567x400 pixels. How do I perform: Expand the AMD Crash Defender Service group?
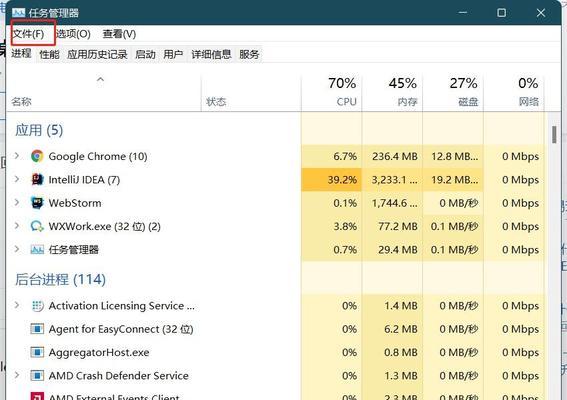pos(17,375)
